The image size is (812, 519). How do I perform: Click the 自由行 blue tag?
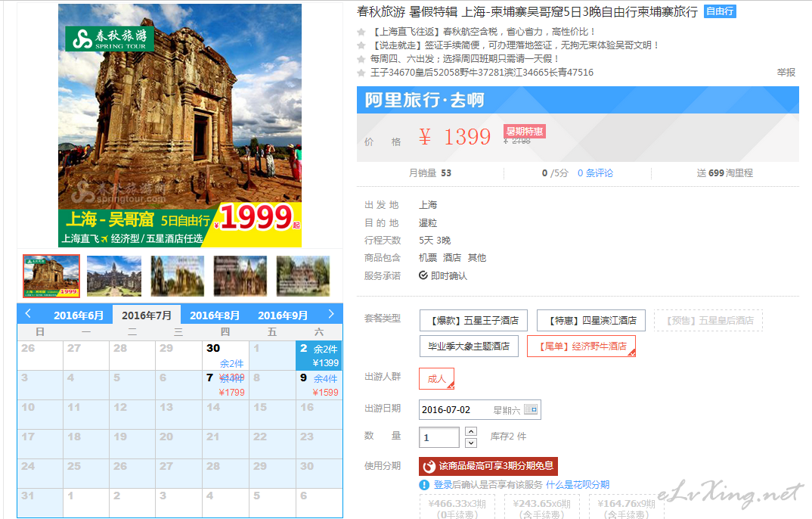720,11
